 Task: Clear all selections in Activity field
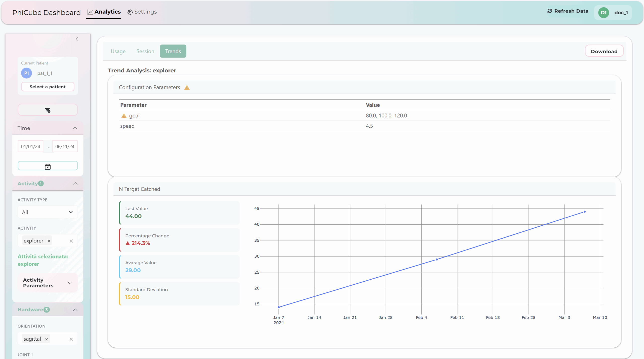[71, 241]
